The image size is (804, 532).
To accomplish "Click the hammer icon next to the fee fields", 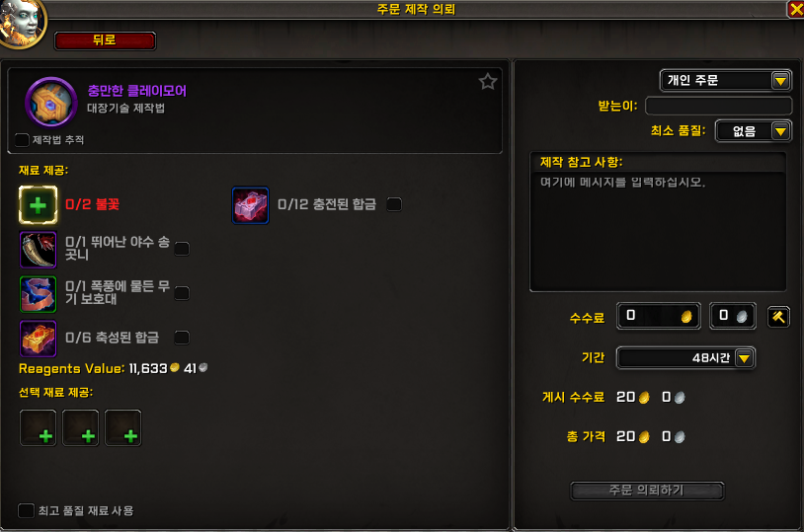I will (x=778, y=317).
